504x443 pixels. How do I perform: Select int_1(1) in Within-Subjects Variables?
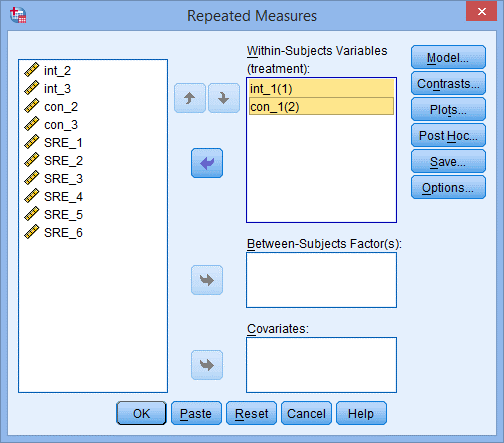321,89
